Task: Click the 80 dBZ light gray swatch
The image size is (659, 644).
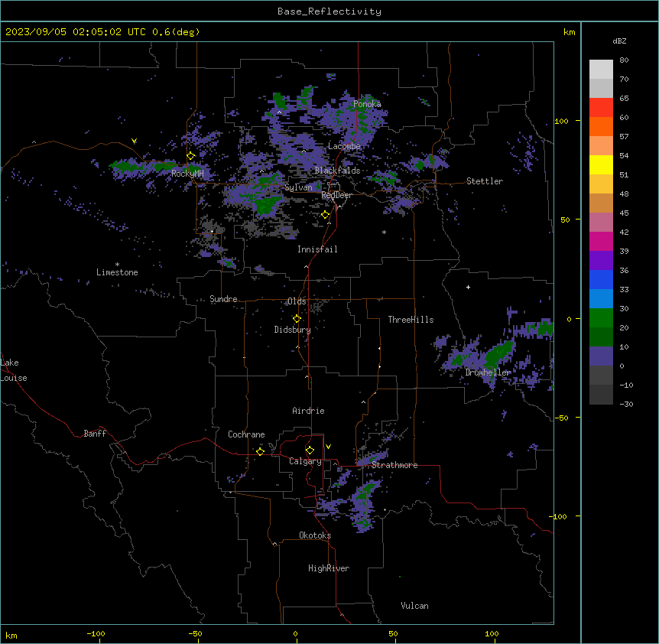Action: click(x=601, y=70)
